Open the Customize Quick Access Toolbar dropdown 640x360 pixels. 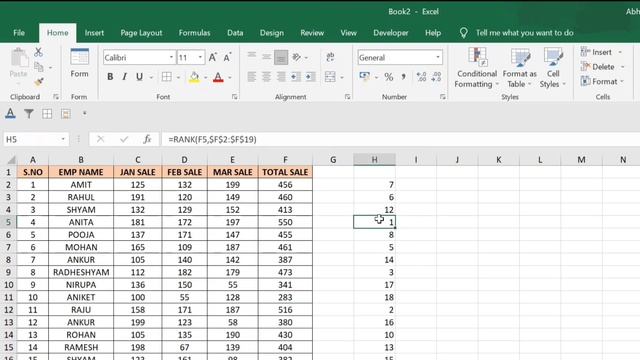coord(84,113)
